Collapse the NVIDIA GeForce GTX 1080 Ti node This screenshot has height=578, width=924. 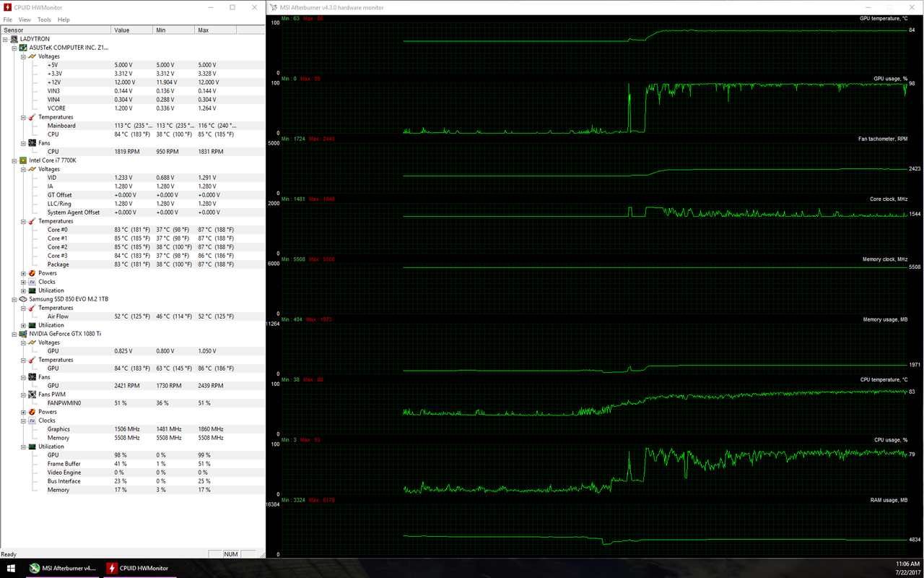point(14,334)
